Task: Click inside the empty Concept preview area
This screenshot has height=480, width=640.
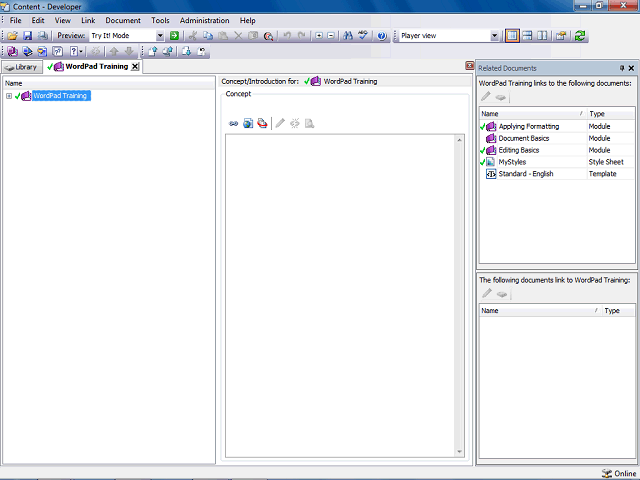Action: (340, 296)
